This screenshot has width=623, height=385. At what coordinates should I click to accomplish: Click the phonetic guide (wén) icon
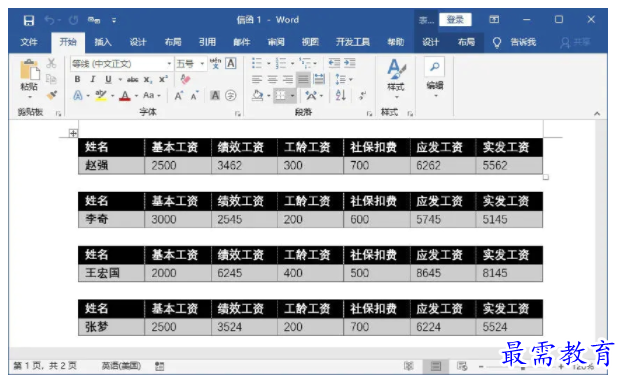pyautogui.click(x=215, y=63)
